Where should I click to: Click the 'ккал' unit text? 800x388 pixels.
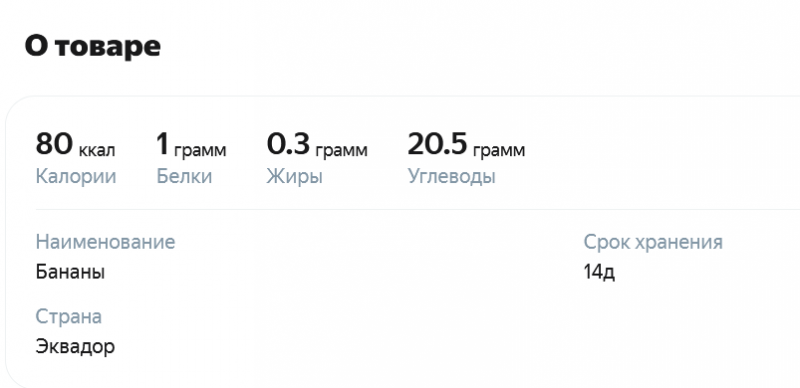pos(97,151)
